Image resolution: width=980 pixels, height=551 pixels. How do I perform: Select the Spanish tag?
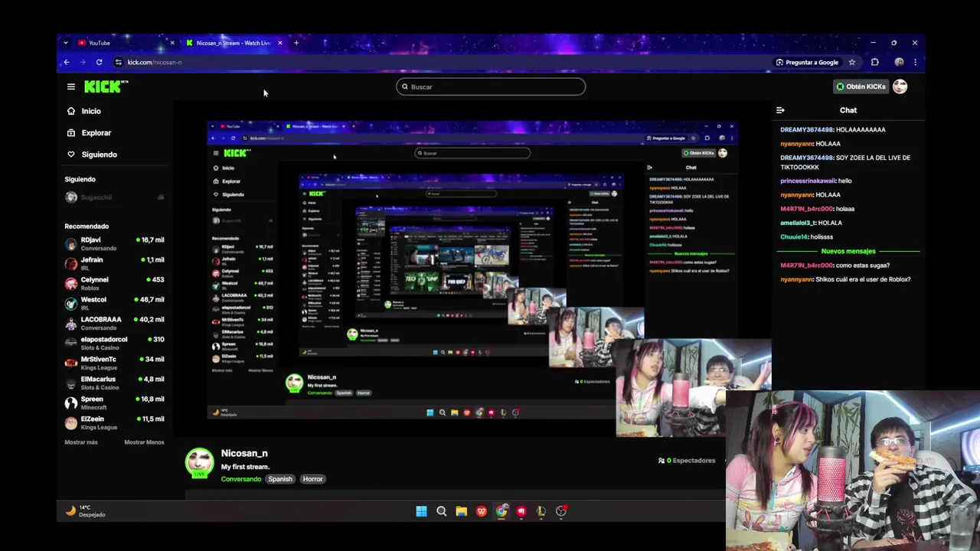pyautogui.click(x=280, y=479)
